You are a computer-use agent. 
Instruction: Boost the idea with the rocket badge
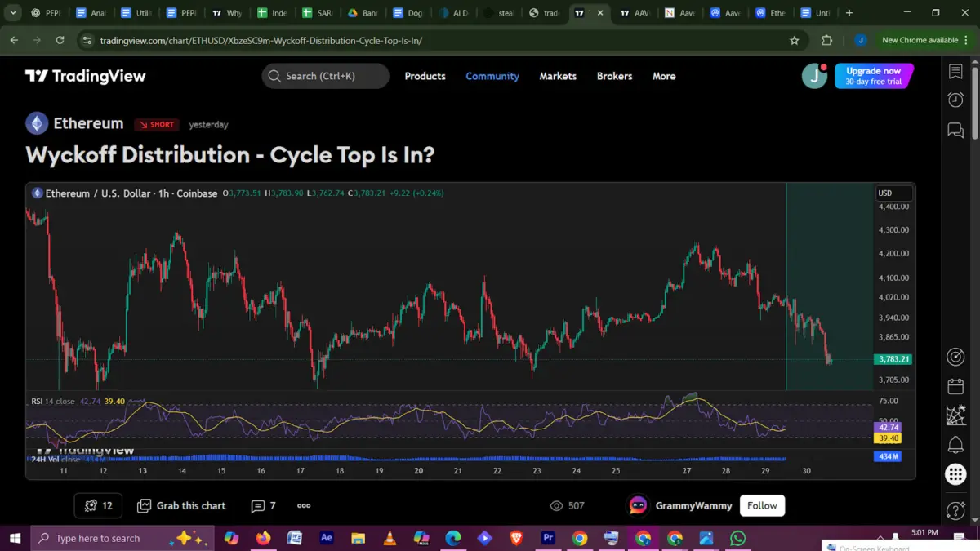click(97, 505)
